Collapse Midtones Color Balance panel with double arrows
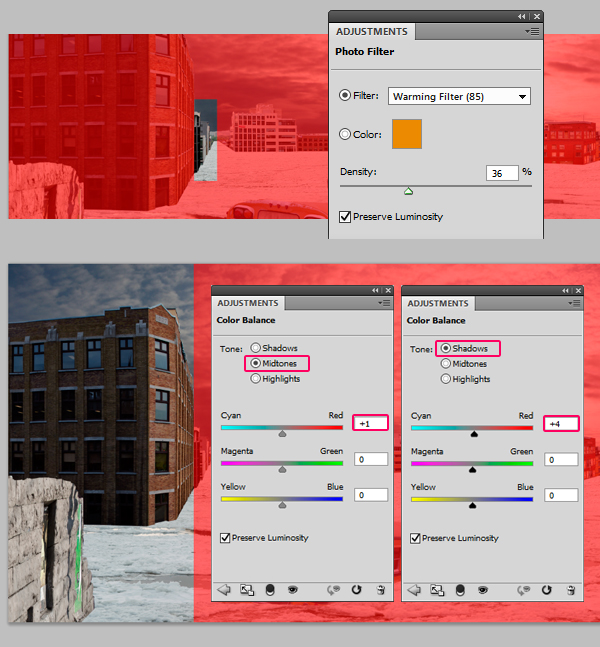This screenshot has height=647, width=600. click(375, 290)
